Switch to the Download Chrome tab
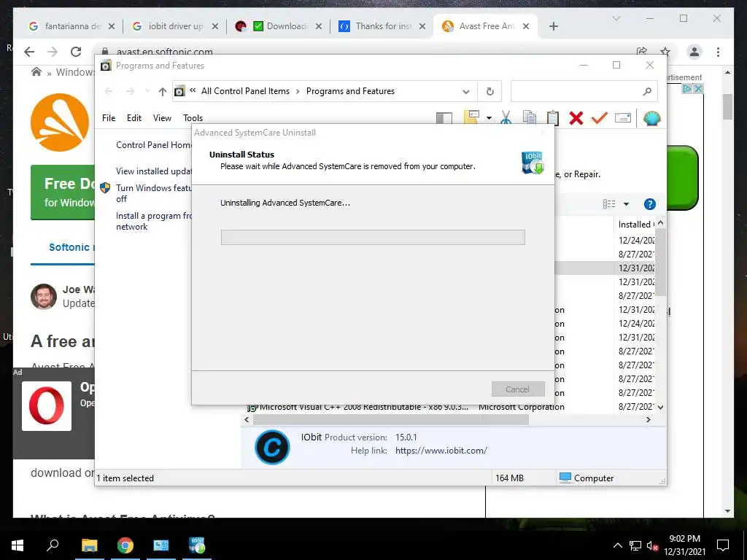The width and height of the screenshot is (747, 560). (x=279, y=26)
